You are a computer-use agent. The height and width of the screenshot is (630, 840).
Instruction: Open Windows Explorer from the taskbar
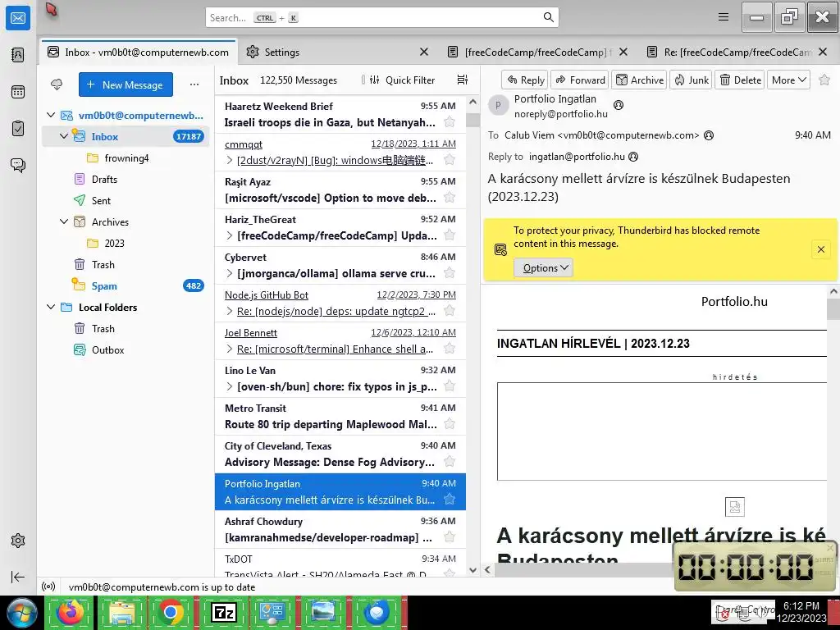coord(121,612)
